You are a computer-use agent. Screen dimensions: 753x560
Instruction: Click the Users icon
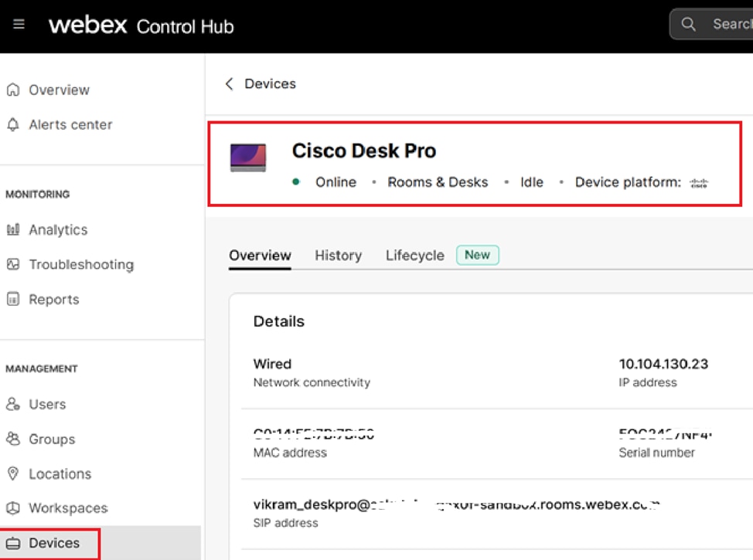[x=13, y=404]
